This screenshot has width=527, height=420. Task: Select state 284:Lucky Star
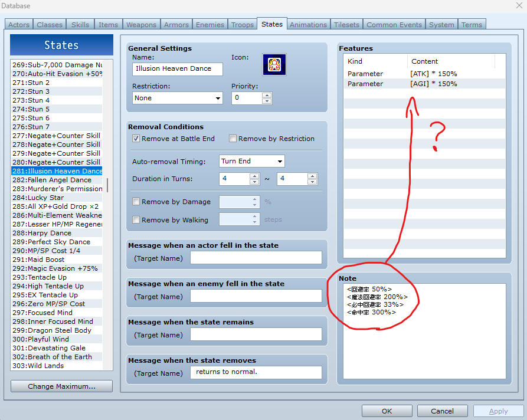point(57,198)
